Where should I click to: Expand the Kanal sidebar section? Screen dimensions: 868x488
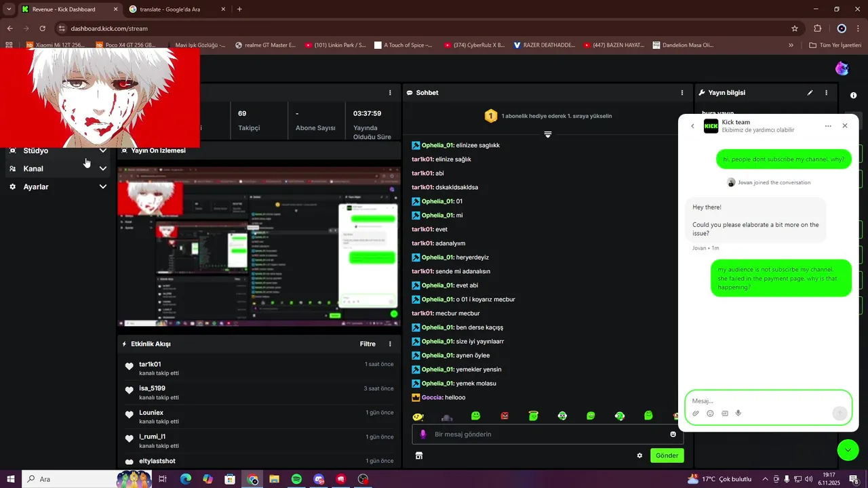coord(58,169)
